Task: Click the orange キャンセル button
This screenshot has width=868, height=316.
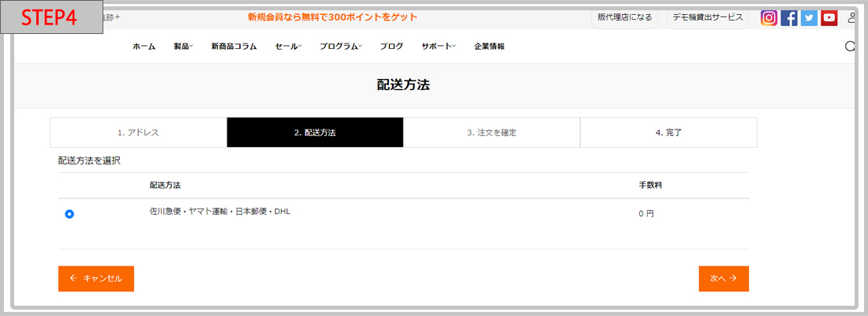Action: [x=96, y=279]
